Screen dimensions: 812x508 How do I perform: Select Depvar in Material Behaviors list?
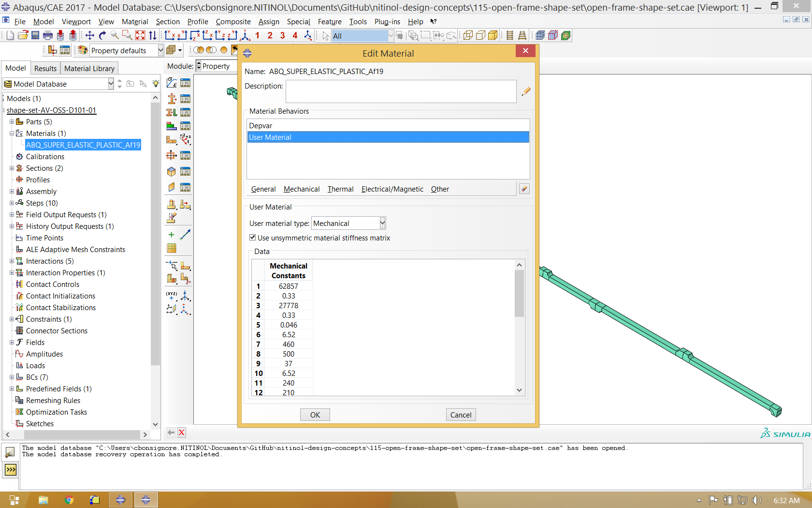click(x=388, y=126)
